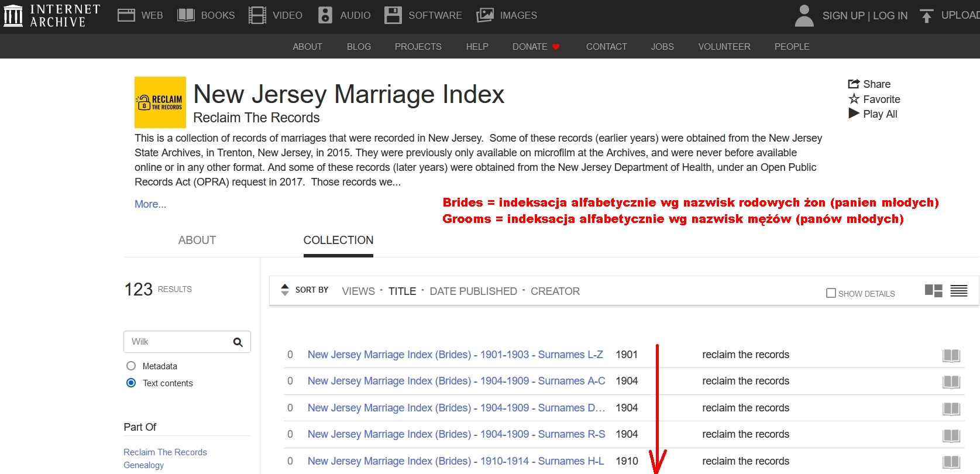Open Brides 1904-1909 Surnames D record
The height and width of the screenshot is (474, 980).
[456, 408]
